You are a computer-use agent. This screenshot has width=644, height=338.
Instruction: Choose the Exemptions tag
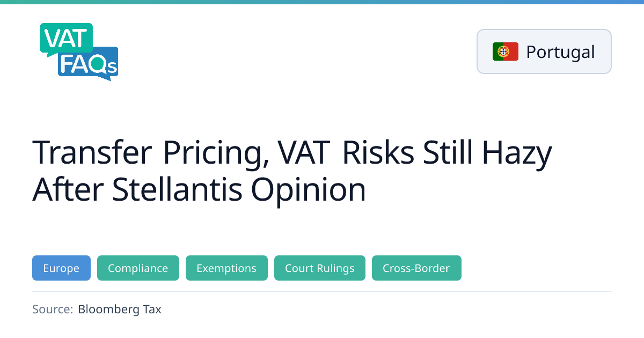point(226,268)
